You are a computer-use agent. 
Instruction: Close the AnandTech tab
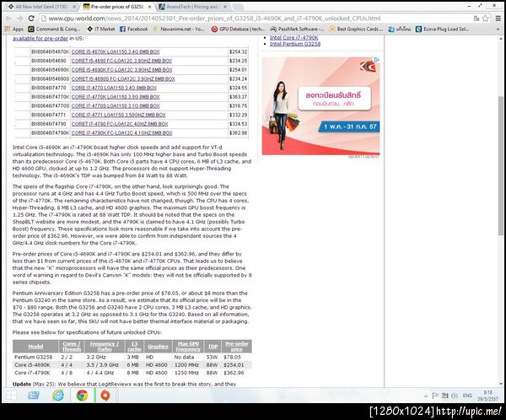[x=225, y=7]
